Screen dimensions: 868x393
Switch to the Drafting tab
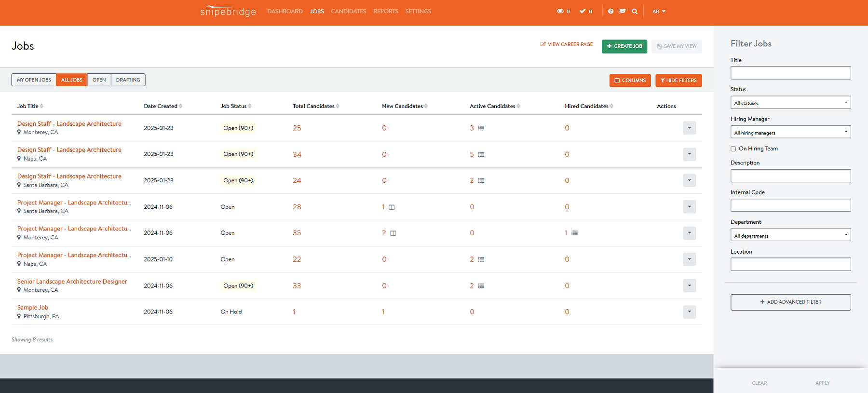tap(128, 80)
